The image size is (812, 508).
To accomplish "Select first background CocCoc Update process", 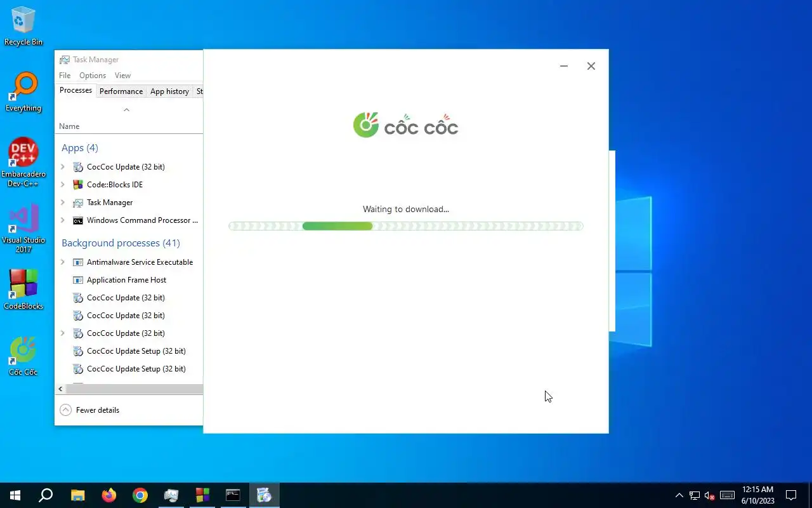I will click(x=129, y=298).
